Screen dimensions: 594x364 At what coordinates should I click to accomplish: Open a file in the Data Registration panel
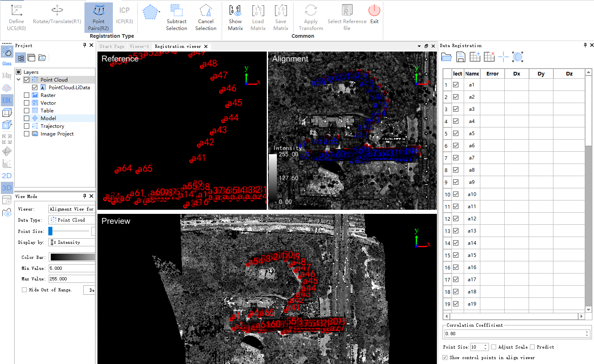coord(447,57)
